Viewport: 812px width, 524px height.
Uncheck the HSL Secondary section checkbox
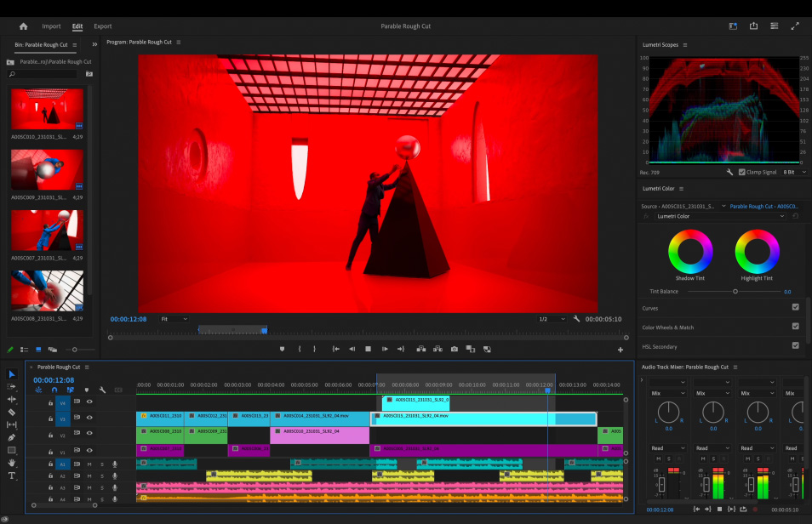795,345
